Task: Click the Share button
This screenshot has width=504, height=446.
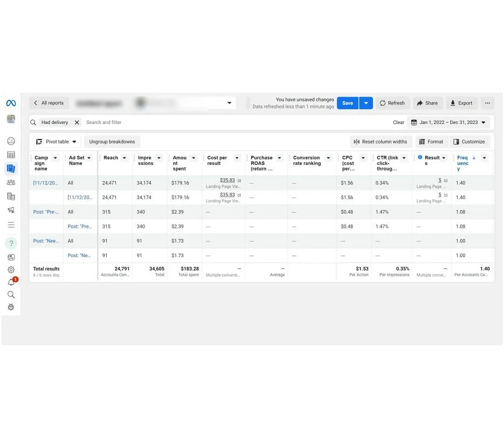Action: pos(427,103)
